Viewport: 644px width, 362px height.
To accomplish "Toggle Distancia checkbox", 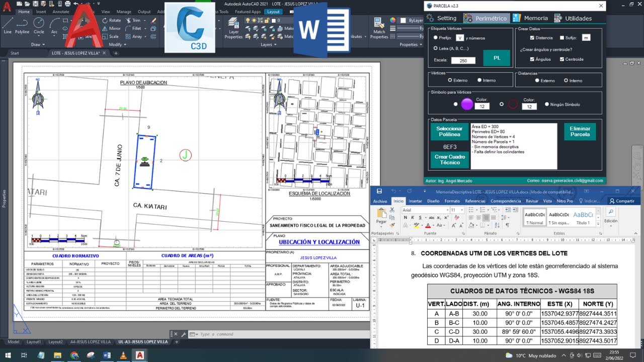I will point(532,38).
